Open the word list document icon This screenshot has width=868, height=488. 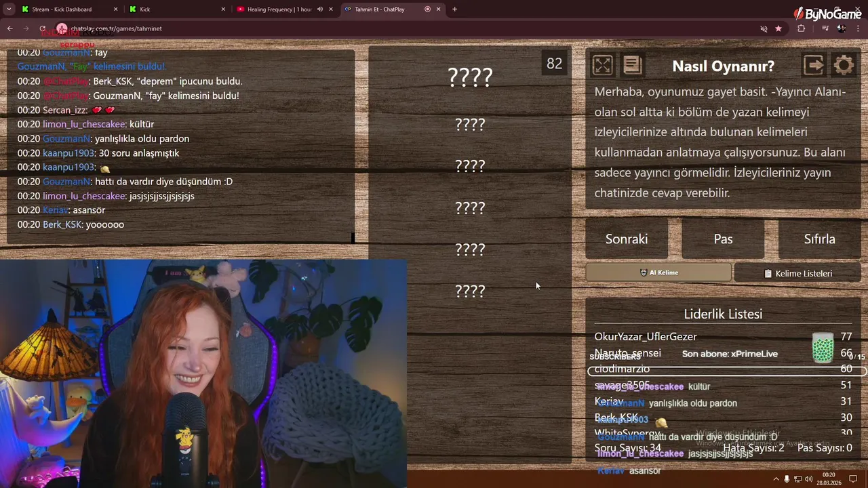pos(632,65)
